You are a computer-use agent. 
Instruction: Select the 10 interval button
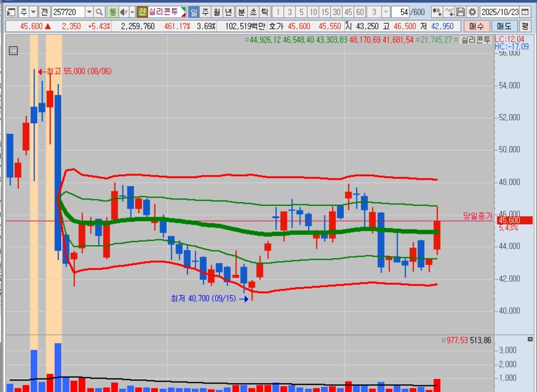point(313,12)
